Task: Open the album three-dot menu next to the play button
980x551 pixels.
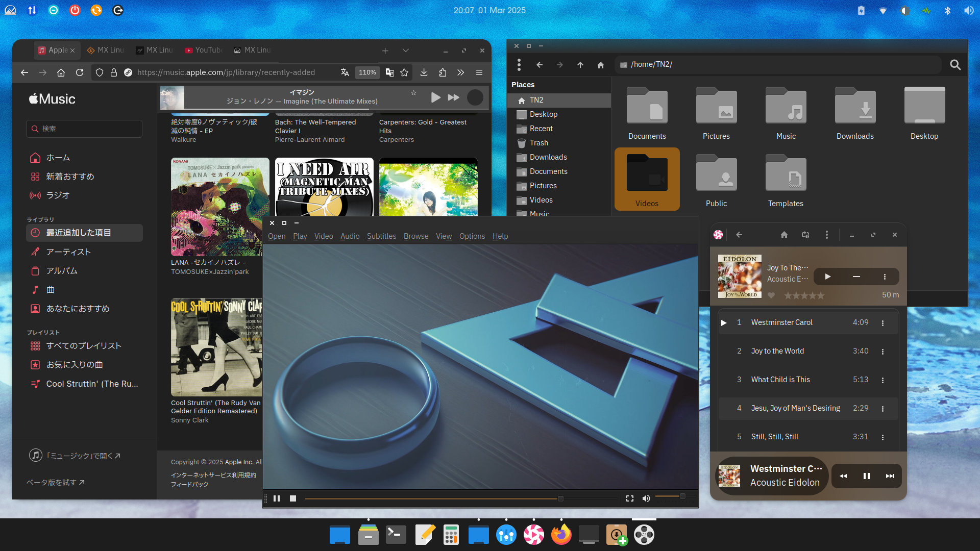Action: tap(885, 277)
